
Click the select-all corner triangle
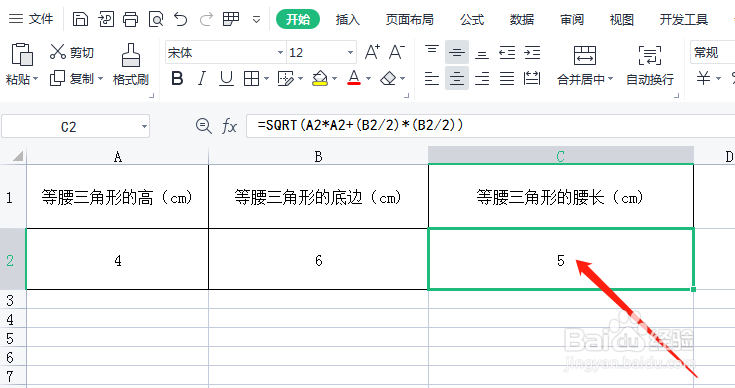(17, 156)
